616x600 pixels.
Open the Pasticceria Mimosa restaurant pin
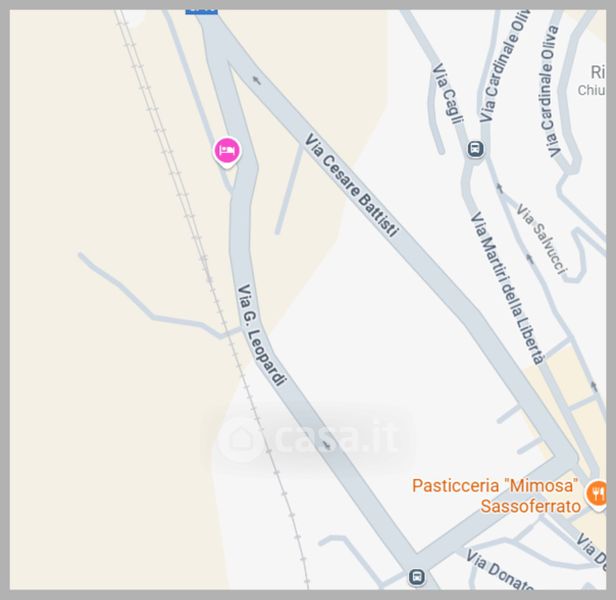(597, 494)
